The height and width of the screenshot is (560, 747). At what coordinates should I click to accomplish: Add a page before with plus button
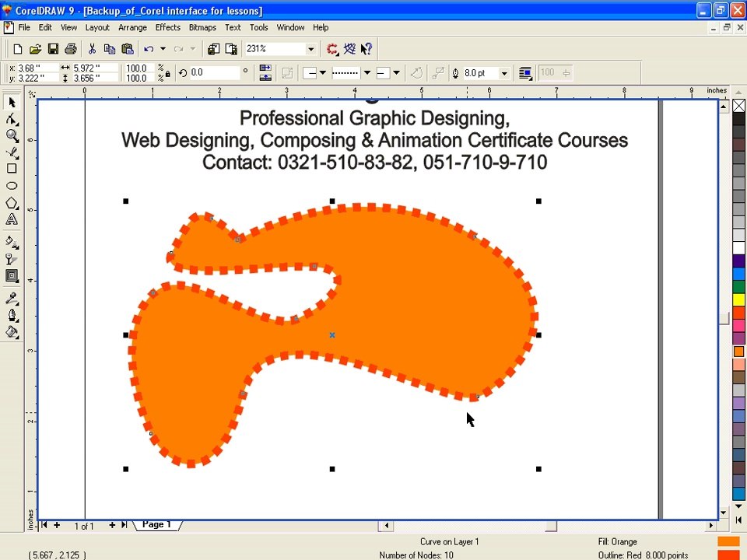click(57, 525)
